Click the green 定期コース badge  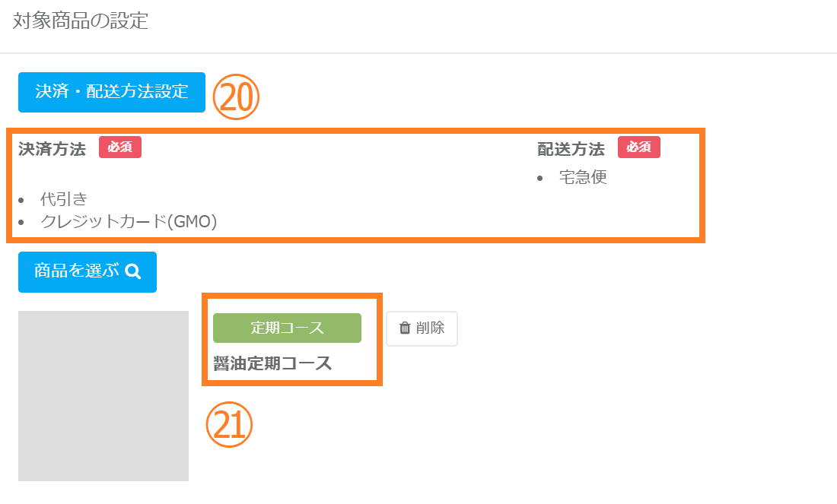coord(287,328)
